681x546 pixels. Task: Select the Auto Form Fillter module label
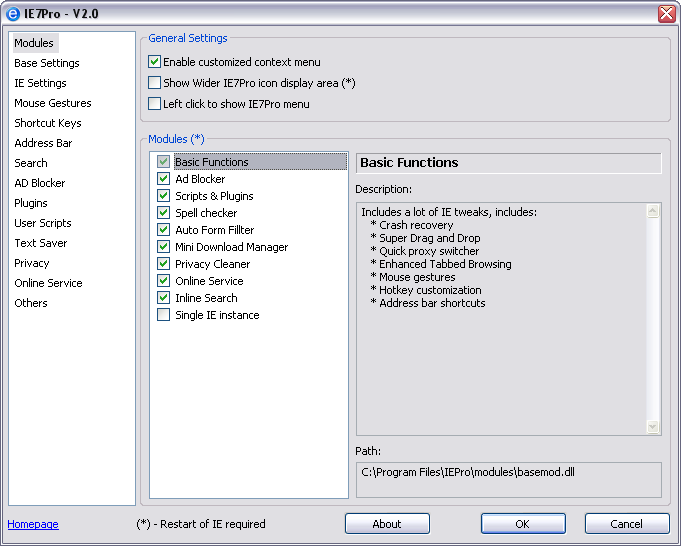pyautogui.click(x=215, y=229)
